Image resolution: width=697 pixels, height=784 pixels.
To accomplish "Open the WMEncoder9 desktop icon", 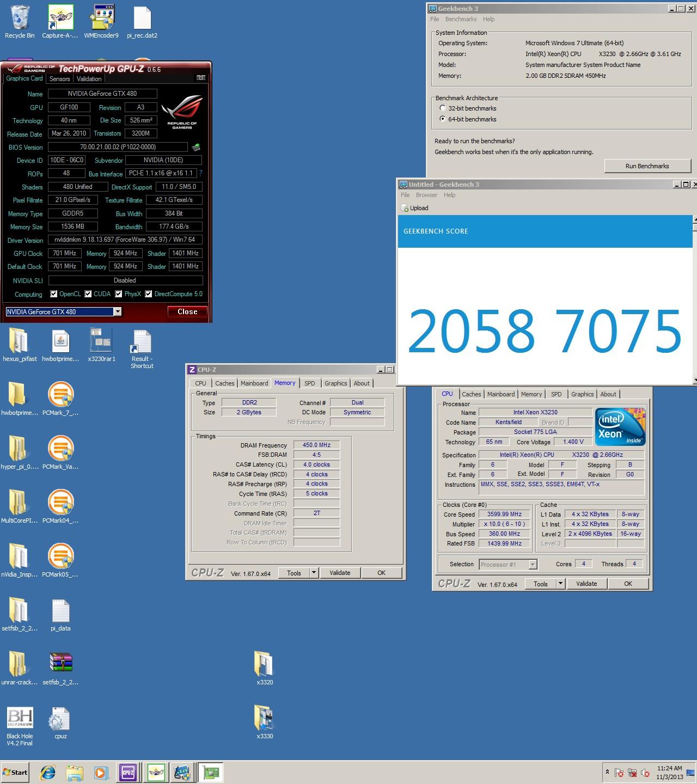I will click(101, 17).
